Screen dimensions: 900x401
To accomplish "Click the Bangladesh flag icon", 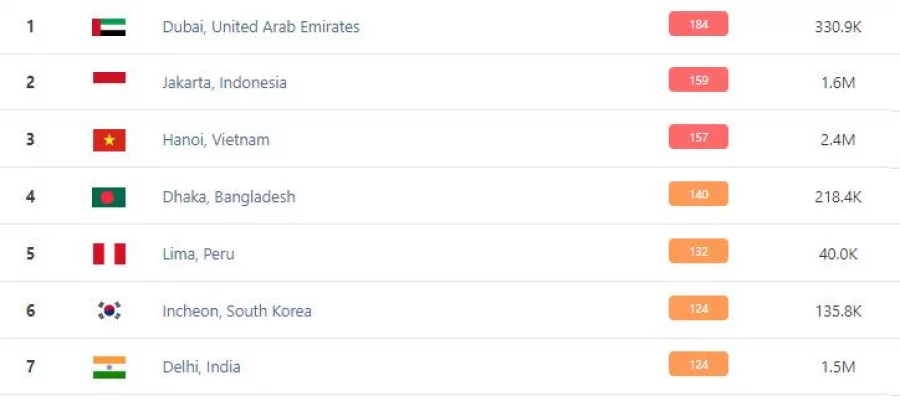I will 109,197.
